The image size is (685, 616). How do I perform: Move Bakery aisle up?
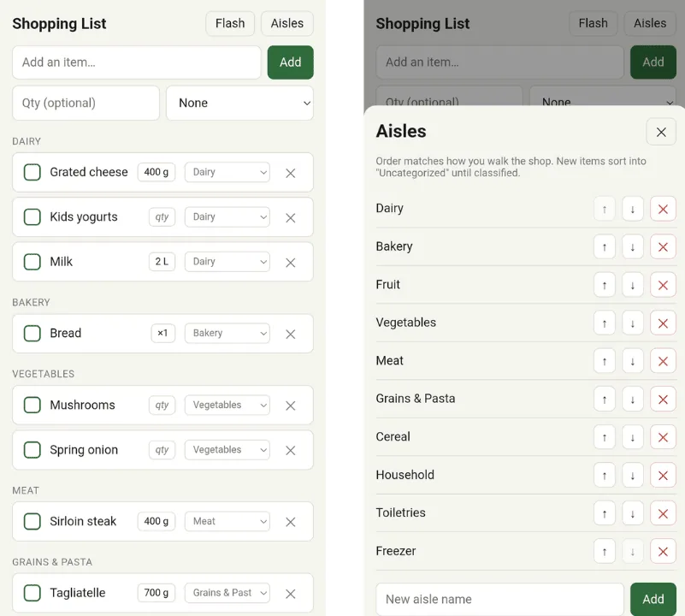(x=604, y=247)
